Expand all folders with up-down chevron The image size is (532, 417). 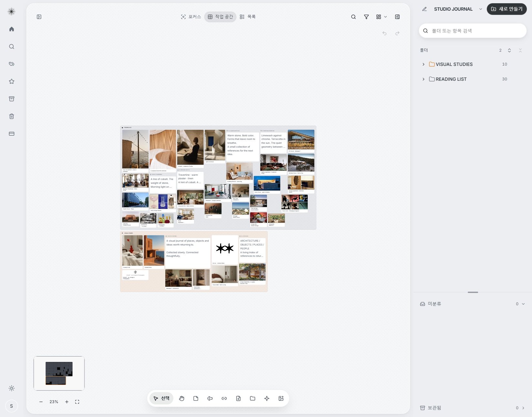point(509,50)
